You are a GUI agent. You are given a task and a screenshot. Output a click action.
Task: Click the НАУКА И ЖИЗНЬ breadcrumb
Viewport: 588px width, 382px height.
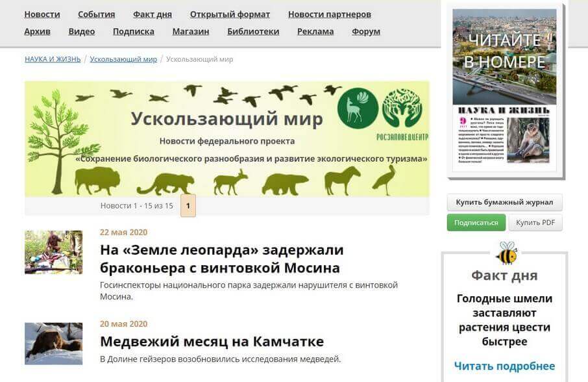53,59
